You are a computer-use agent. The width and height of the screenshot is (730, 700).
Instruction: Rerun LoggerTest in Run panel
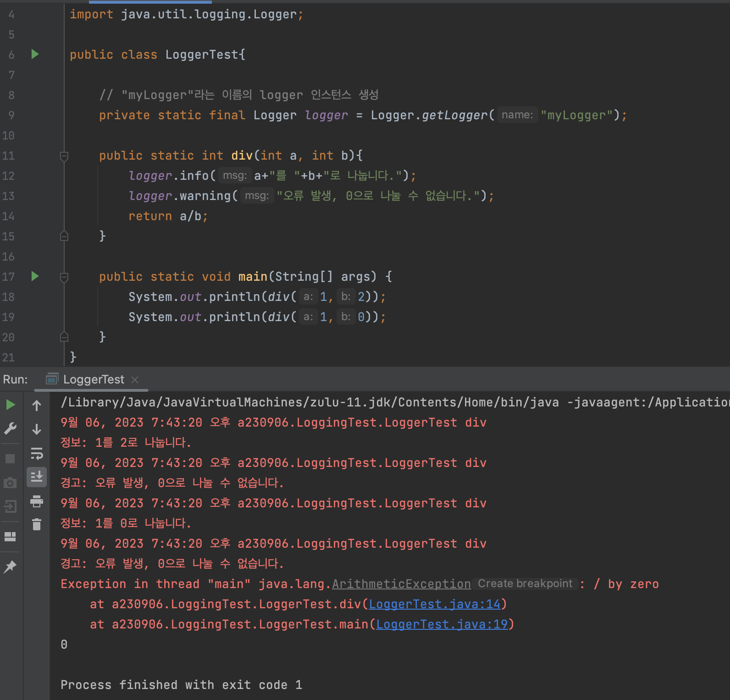[11, 405]
